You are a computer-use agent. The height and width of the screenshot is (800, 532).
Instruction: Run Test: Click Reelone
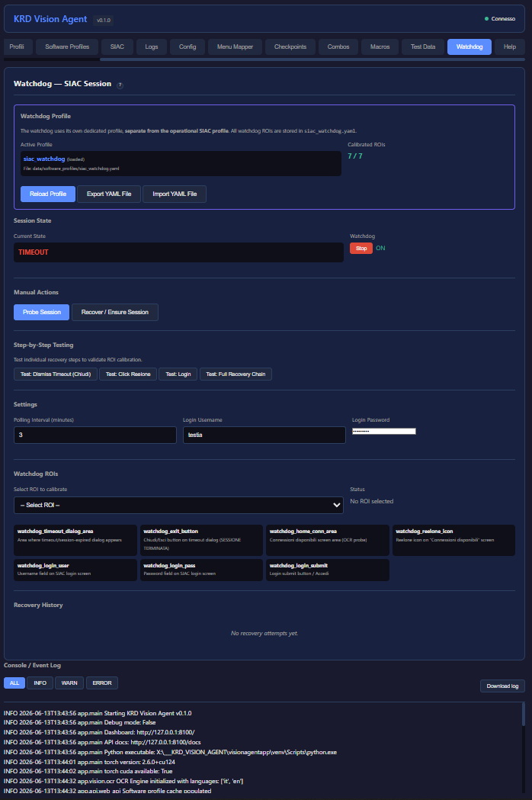pos(128,374)
